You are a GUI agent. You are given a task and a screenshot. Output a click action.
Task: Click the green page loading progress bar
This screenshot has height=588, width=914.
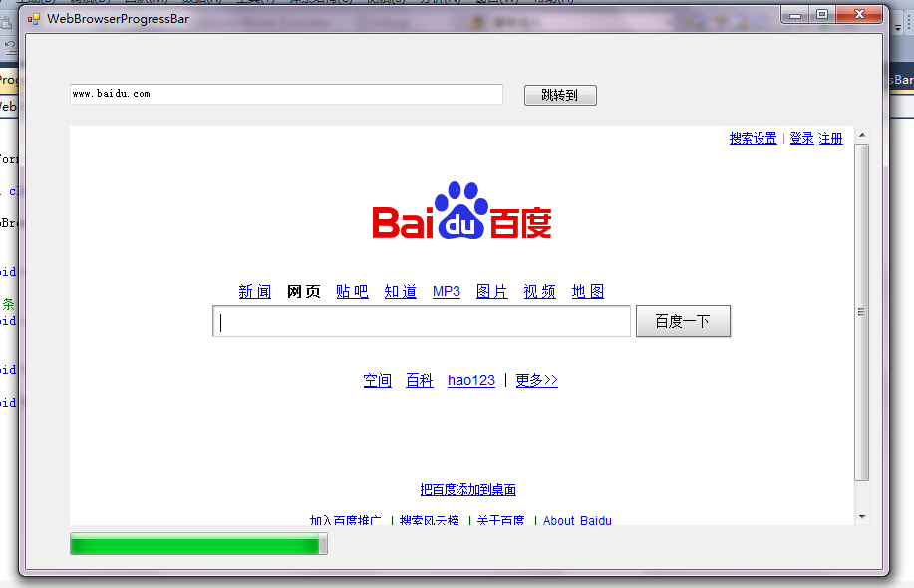(198, 544)
